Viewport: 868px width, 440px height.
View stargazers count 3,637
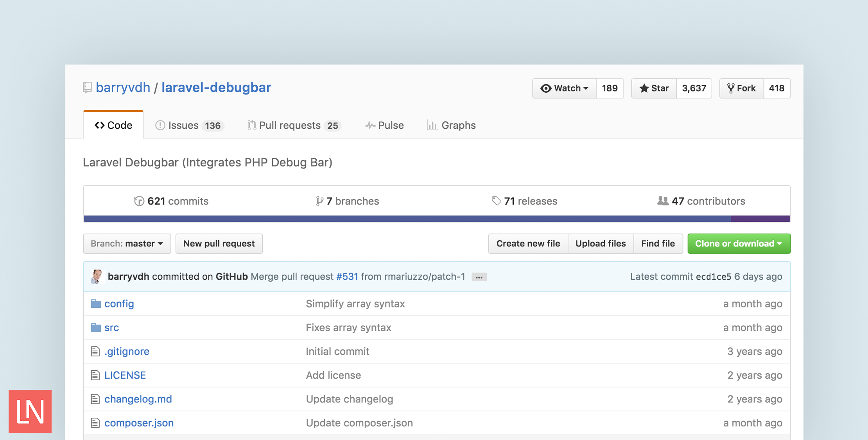pos(694,88)
